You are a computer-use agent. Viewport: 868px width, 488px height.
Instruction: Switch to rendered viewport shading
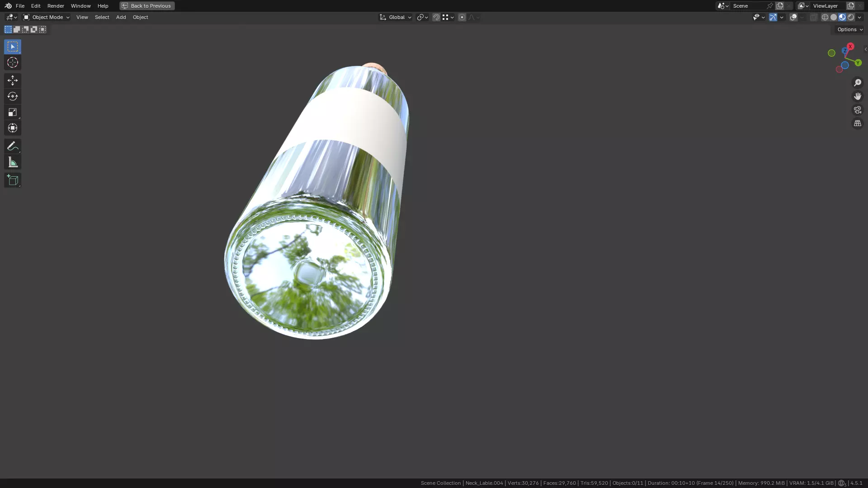(851, 17)
